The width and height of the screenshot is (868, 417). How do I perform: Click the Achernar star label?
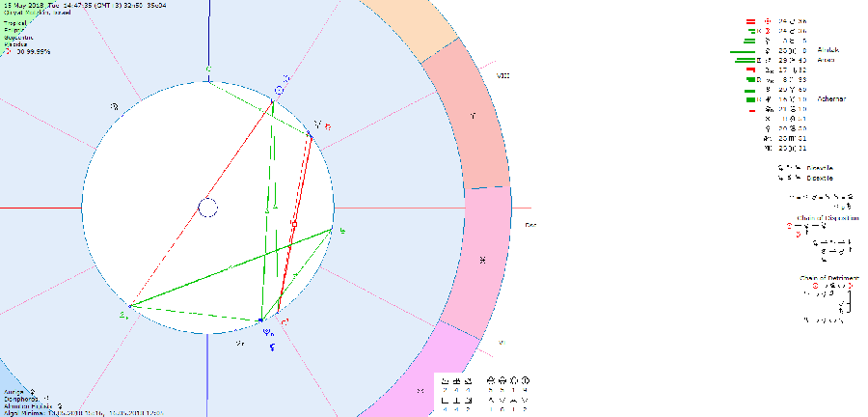pyautogui.click(x=831, y=98)
